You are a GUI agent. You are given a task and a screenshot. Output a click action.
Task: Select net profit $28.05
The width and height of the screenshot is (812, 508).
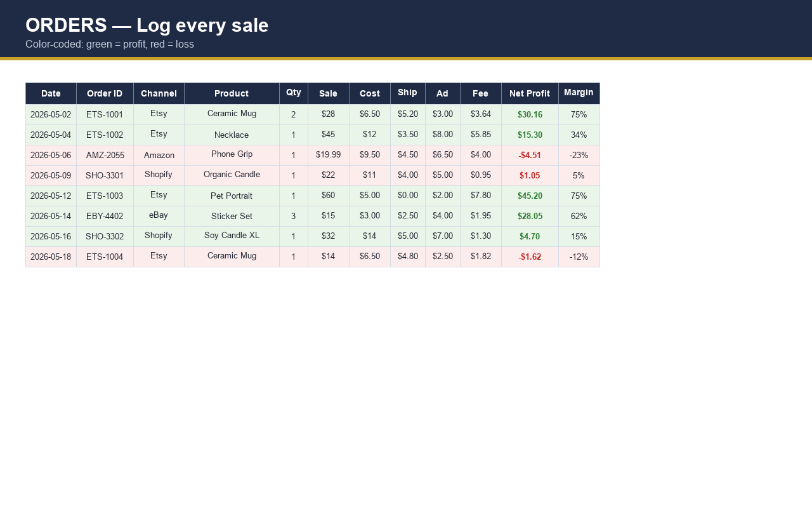click(530, 217)
